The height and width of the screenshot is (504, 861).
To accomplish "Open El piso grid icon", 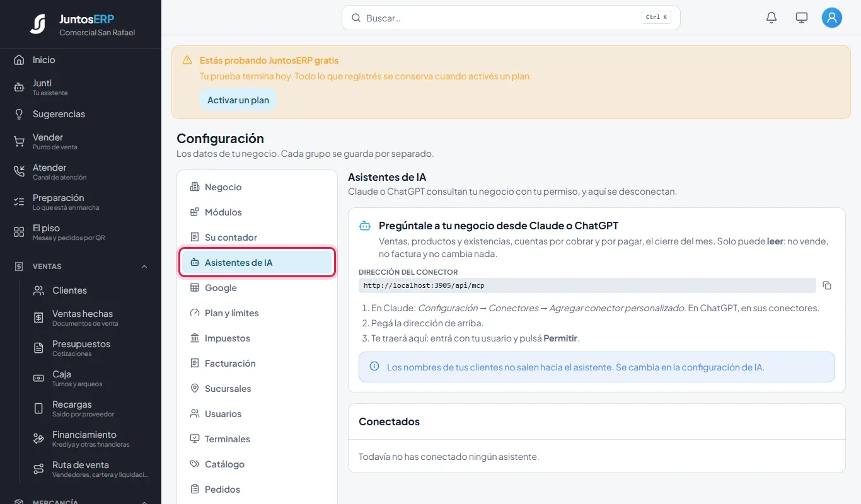I will (x=19, y=232).
